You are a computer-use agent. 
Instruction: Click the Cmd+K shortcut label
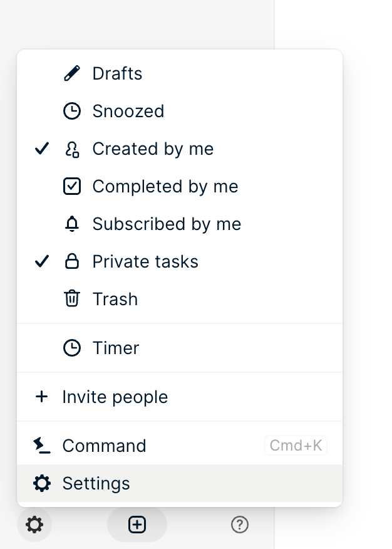296,446
